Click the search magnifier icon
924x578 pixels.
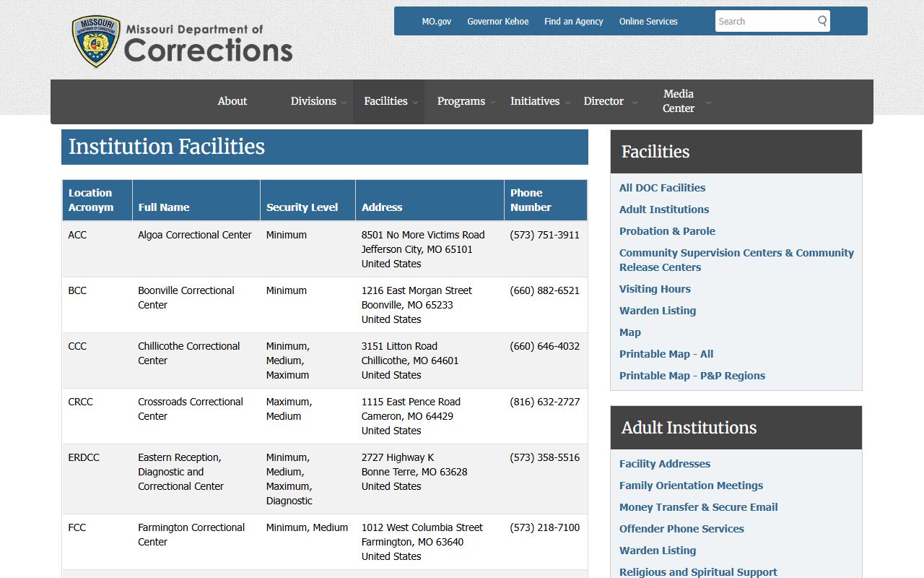pyautogui.click(x=822, y=21)
